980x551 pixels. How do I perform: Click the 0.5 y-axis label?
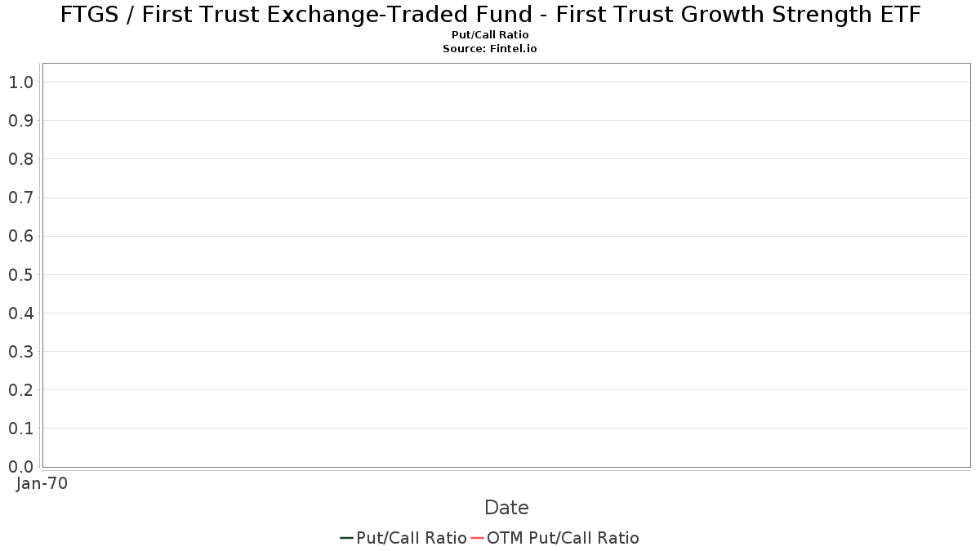[x=20, y=274]
